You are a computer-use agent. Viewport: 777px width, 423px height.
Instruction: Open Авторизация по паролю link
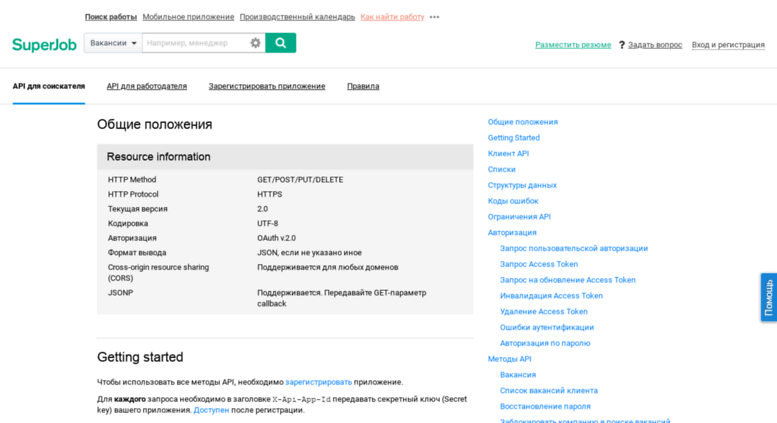tap(545, 344)
